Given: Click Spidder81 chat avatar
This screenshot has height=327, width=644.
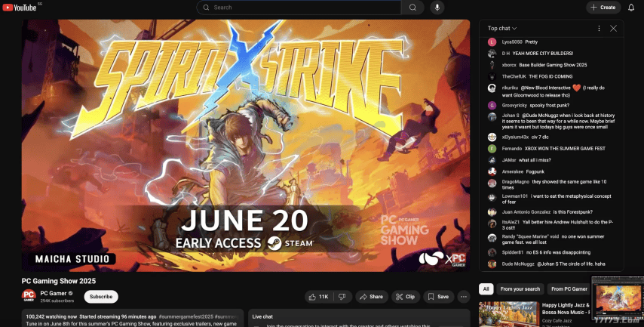Looking at the screenshot, I should tap(492, 252).
